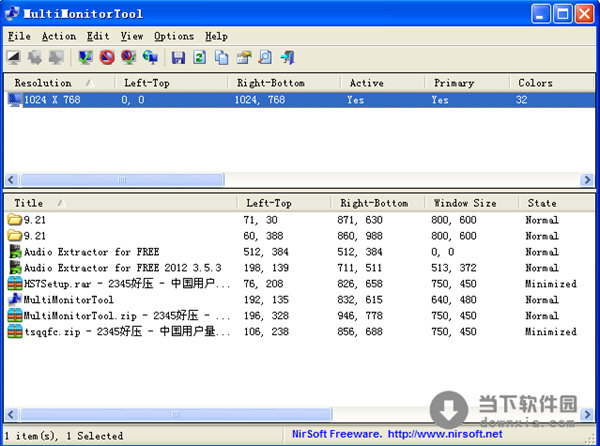
Task: Click archive icon of HS7Setup.rar row
Action: click(x=15, y=283)
